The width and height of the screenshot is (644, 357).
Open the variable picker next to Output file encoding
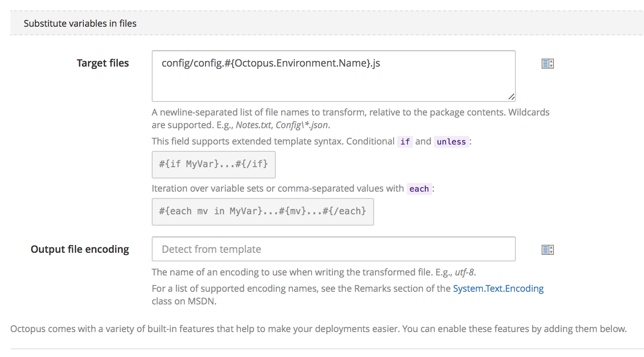[x=548, y=250]
